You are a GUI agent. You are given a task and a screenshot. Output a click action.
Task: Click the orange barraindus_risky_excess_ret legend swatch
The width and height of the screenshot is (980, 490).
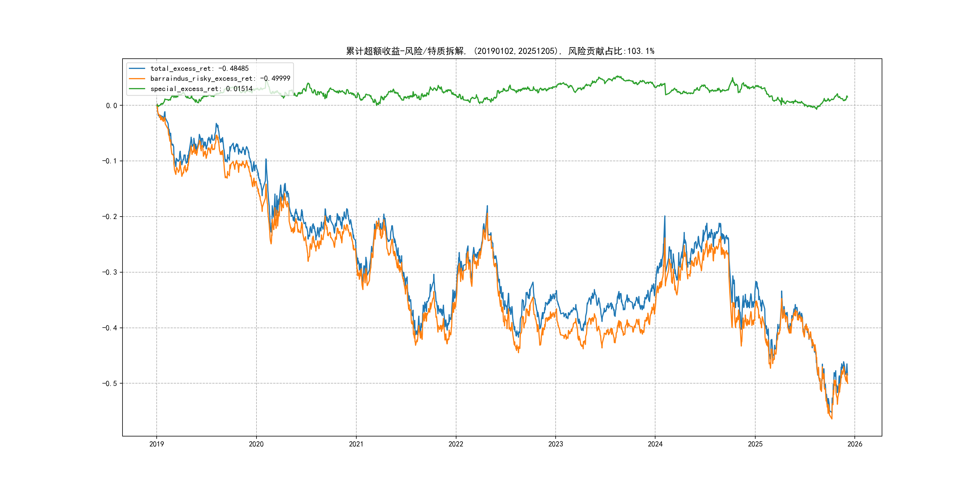[137, 79]
